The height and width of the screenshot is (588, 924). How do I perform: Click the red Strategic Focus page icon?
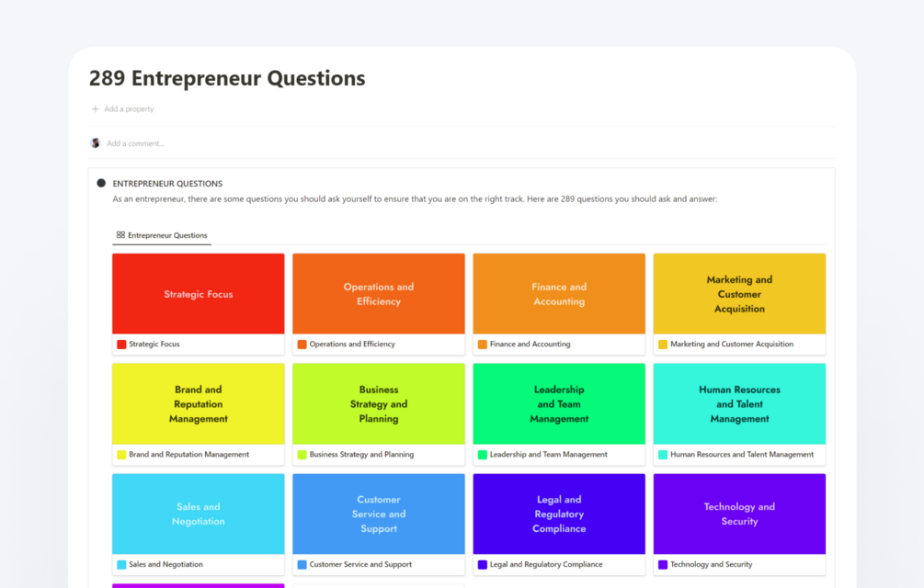(121, 345)
